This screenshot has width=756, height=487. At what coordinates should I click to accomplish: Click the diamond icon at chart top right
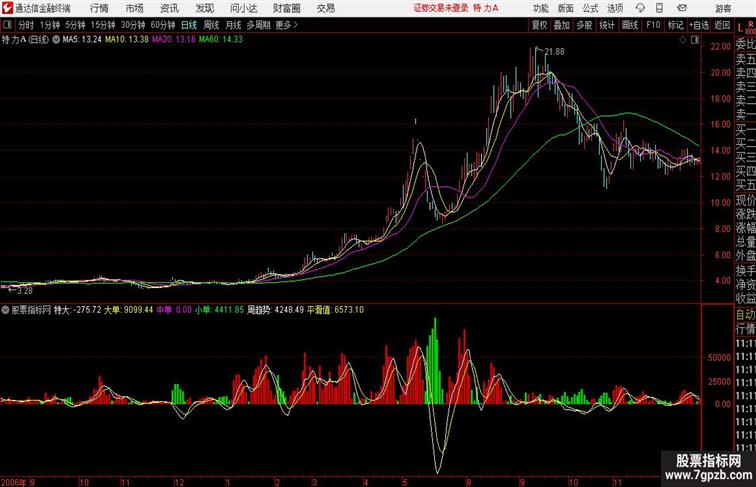[x=683, y=40]
